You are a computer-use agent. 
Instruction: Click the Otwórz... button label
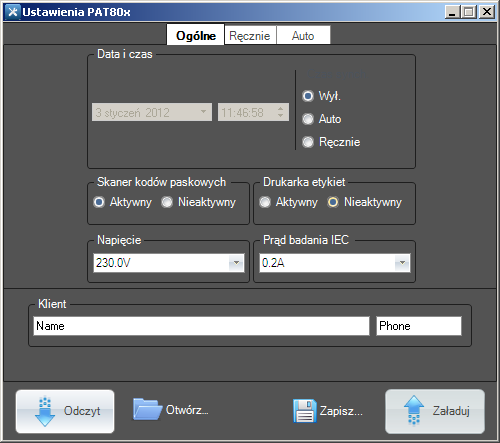click(187, 410)
